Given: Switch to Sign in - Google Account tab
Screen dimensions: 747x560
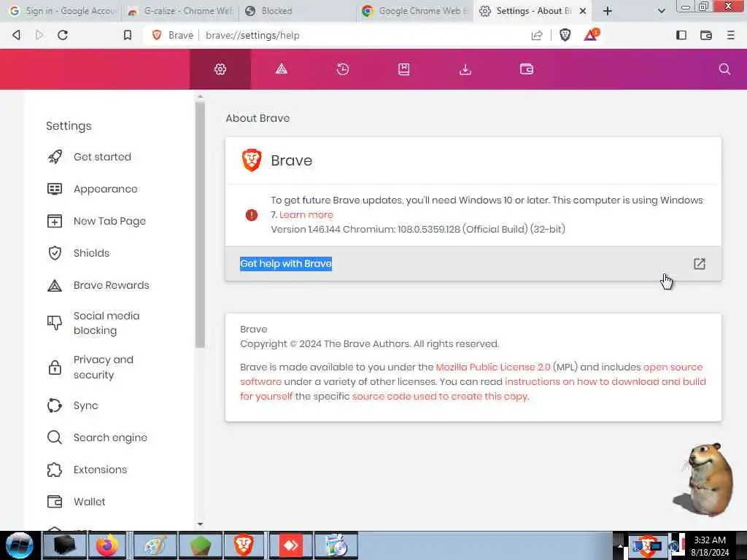Looking at the screenshot, I should coord(61,11).
